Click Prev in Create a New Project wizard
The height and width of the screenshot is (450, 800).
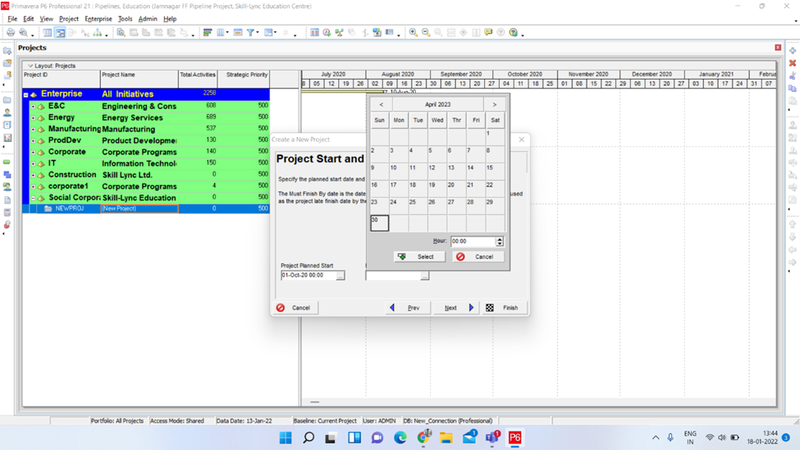click(407, 308)
